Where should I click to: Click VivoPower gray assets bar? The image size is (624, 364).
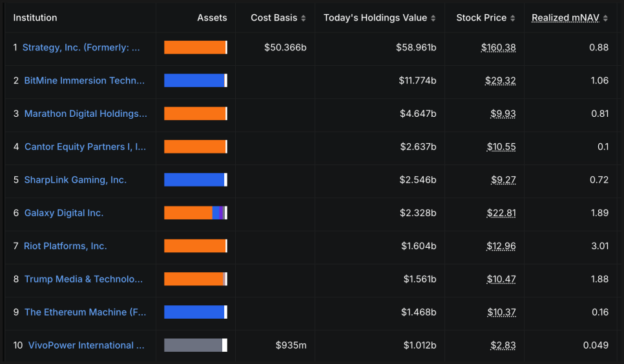tap(195, 345)
